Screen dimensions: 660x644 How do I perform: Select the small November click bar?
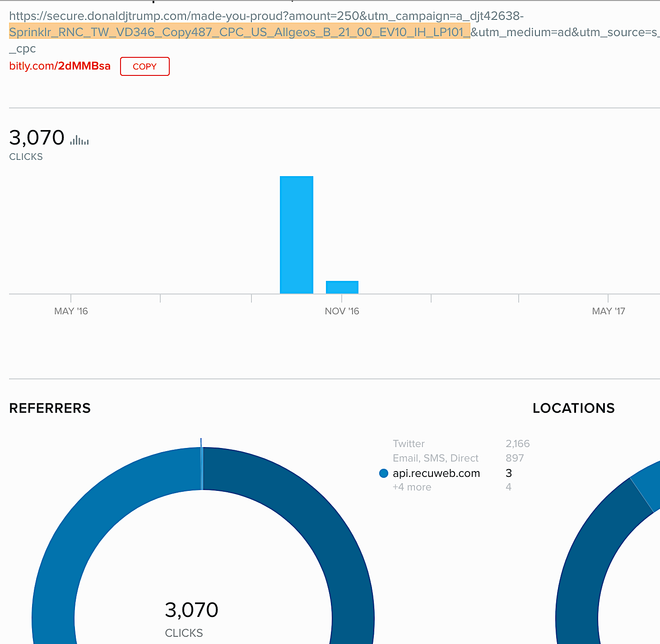pos(342,287)
